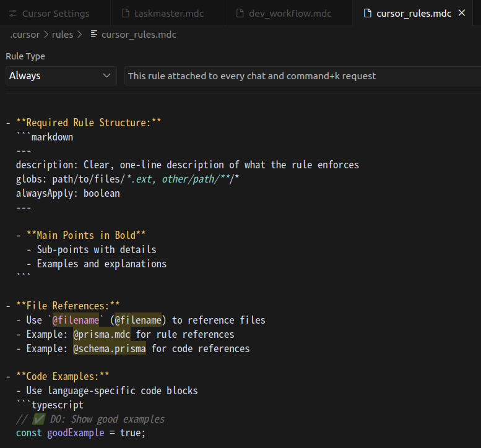Screen dimensions: 481x448
Task: Click the globs: path/to/files line
Action: tap(128, 179)
